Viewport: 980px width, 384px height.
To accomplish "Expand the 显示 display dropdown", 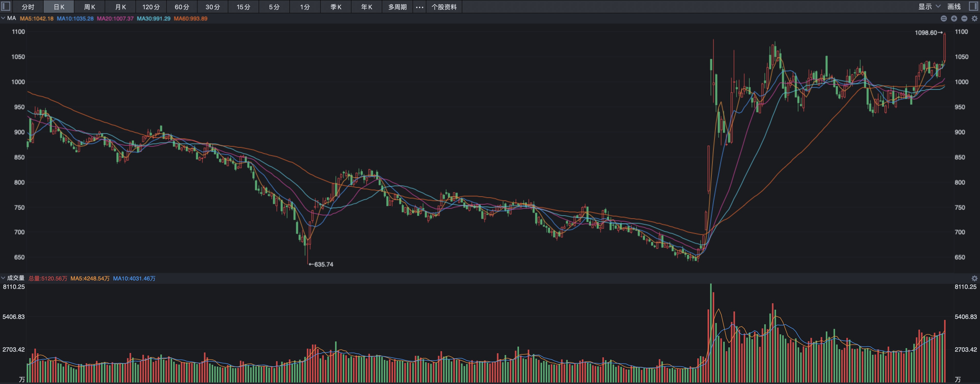I will click(x=929, y=6).
